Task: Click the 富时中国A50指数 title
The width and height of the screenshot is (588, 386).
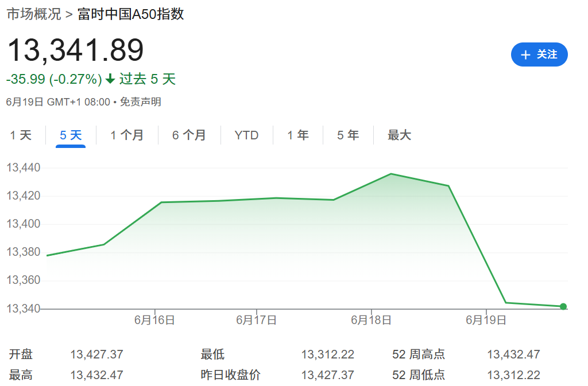Action: tap(130, 14)
